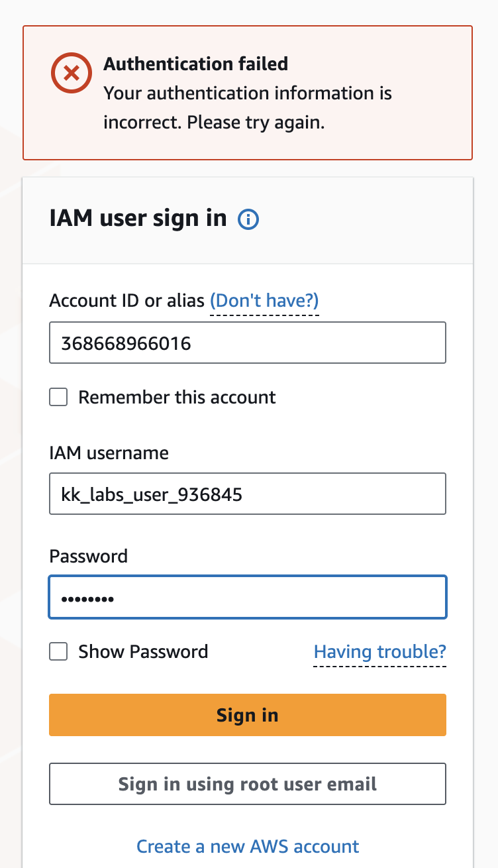Click the "Account ID or alias" field label
Viewport: 498px width, 868px height.
coord(126,301)
